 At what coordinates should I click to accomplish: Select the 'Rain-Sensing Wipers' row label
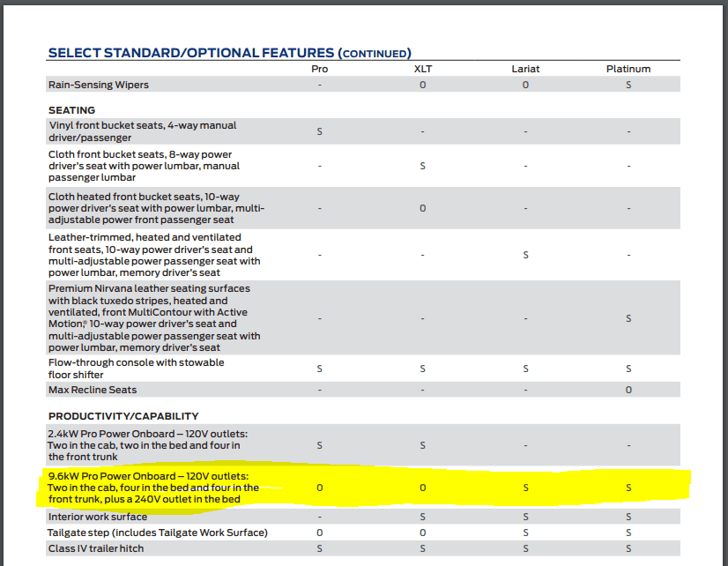click(99, 85)
